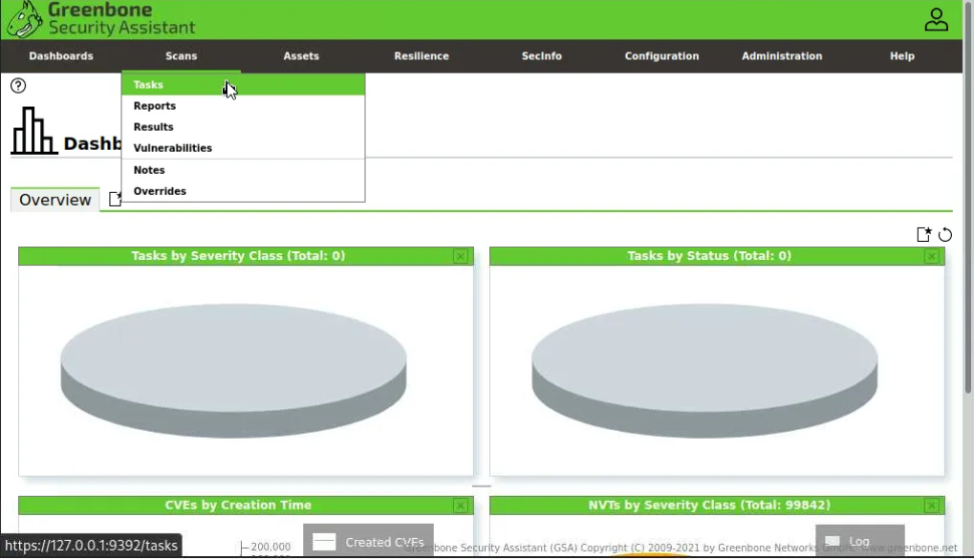The height and width of the screenshot is (560, 974).
Task: Click the NVTs by Severity Class title
Action: (709, 506)
